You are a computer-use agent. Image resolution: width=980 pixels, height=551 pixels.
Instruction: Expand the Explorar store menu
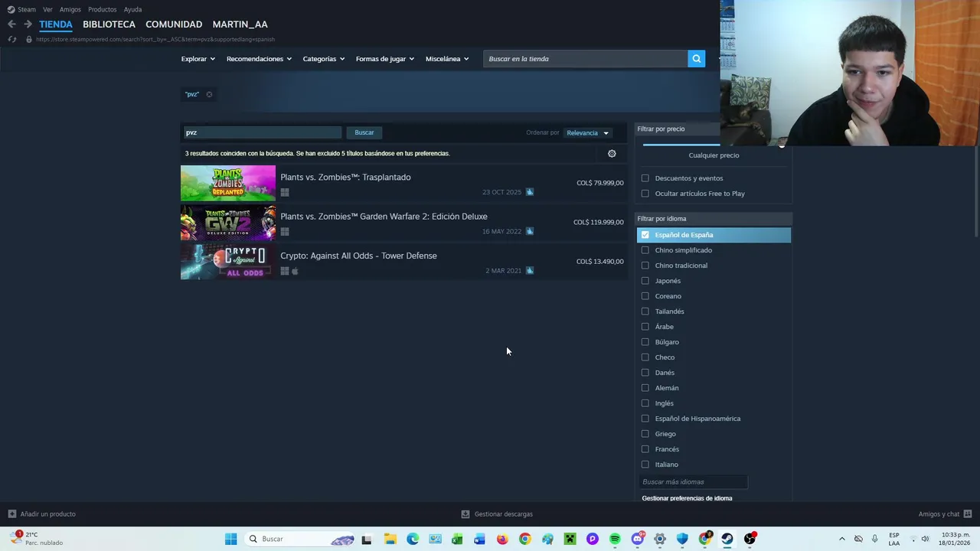click(198, 59)
